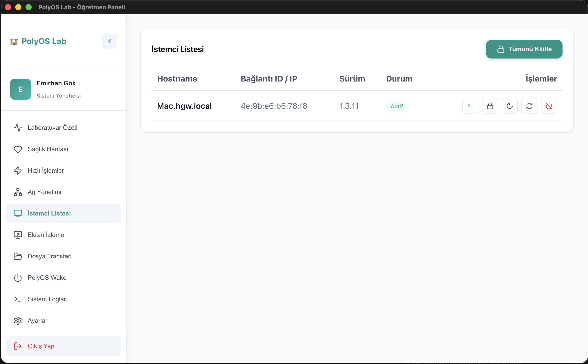Click the gear icon beside Ayarlar
Image resolution: width=588 pixels, height=364 pixels.
(x=18, y=321)
